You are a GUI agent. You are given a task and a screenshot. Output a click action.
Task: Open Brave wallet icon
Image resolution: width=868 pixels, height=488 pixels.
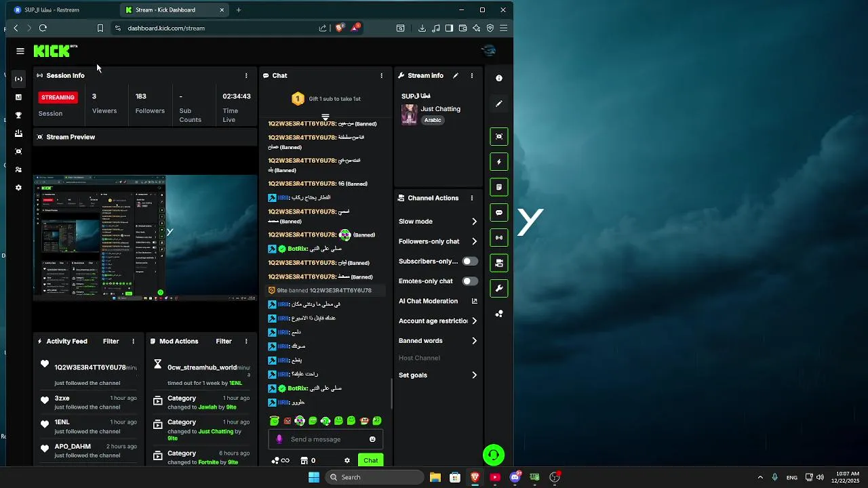(x=462, y=28)
